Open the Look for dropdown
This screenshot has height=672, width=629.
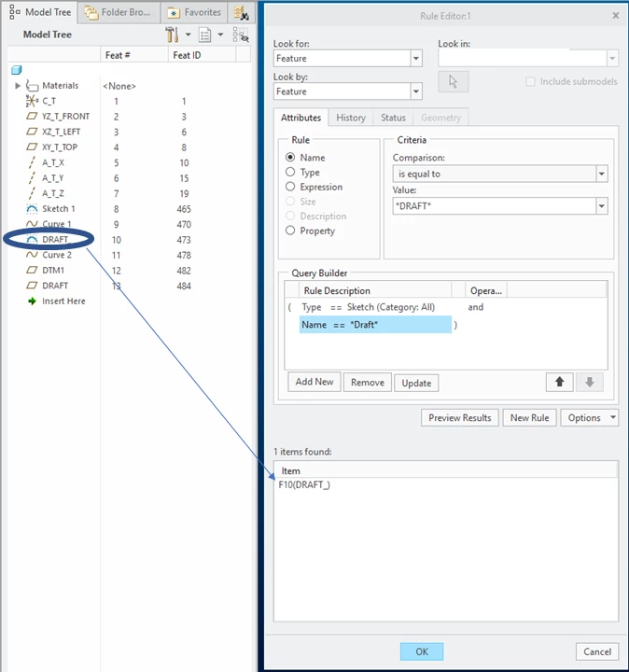tap(415, 58)
